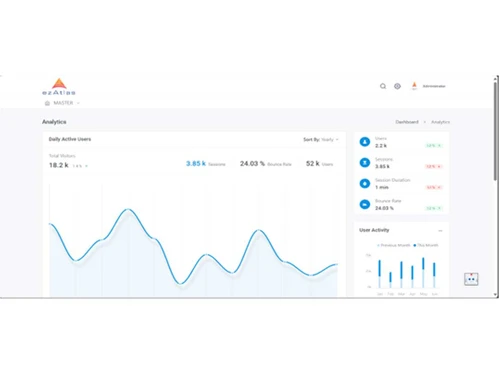This screenshot has width=500, height=375.
Task: Click the red percent badge for Sessions
Action: coord(434,166)
